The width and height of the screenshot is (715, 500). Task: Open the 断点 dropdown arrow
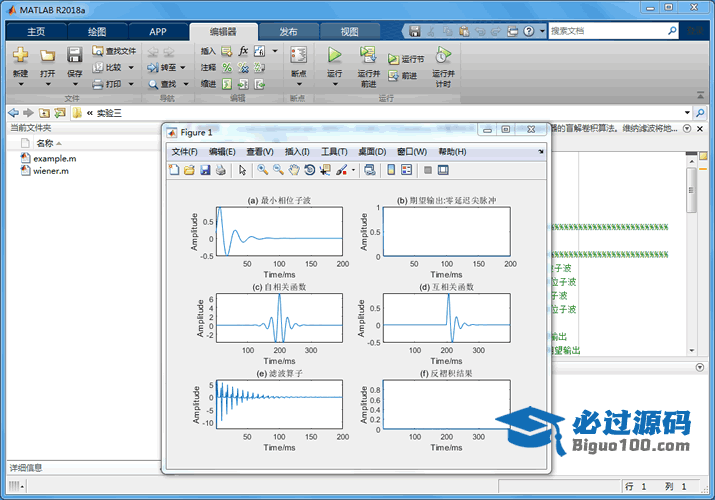[x=299, y=84]
